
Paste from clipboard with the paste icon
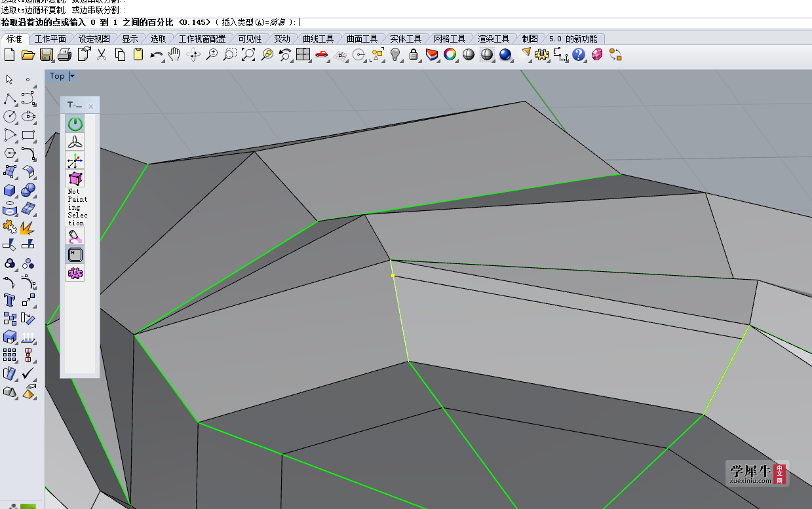(138, 55)
